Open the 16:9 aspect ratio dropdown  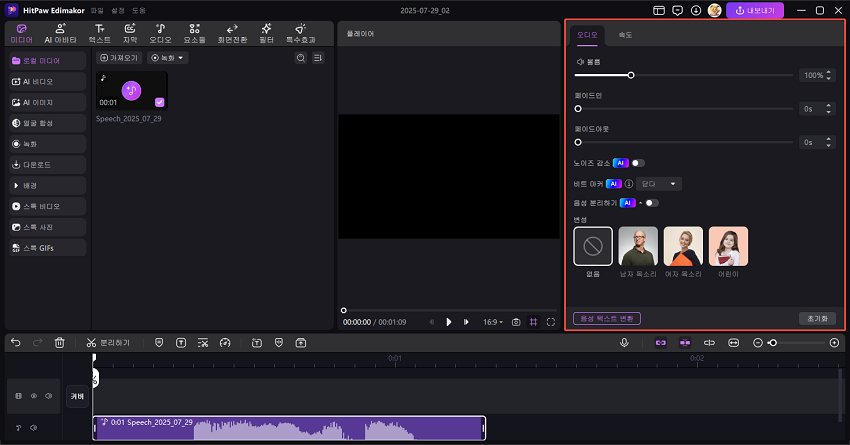tap(493, 322)
